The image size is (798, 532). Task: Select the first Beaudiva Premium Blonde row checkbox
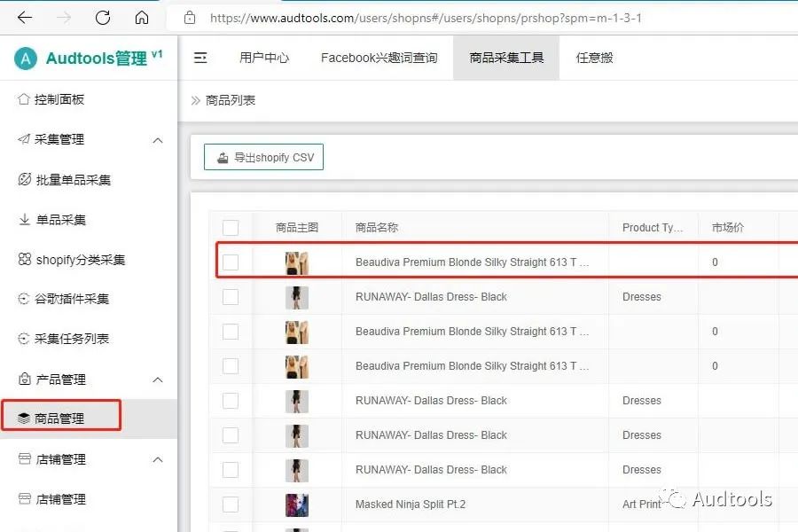tap(231, 262)
